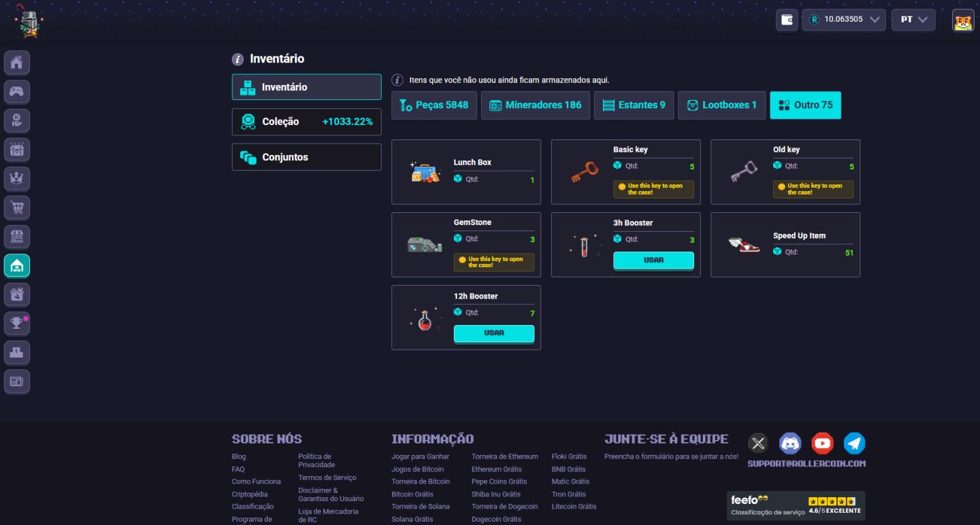Viewport: 980px width, 525px height.
Task: Open the games controller icon in the sidebar
Action: [17, 92]
